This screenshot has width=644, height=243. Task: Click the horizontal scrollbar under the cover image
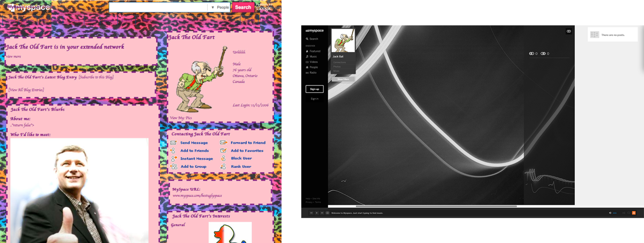pyautogui.click(x=436, y=206)
